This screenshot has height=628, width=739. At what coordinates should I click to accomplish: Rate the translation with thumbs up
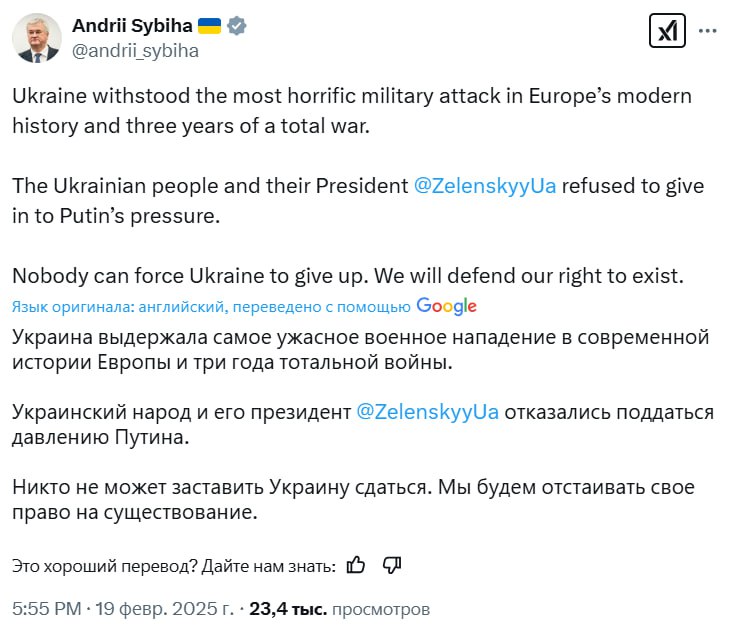coord(355,566)
